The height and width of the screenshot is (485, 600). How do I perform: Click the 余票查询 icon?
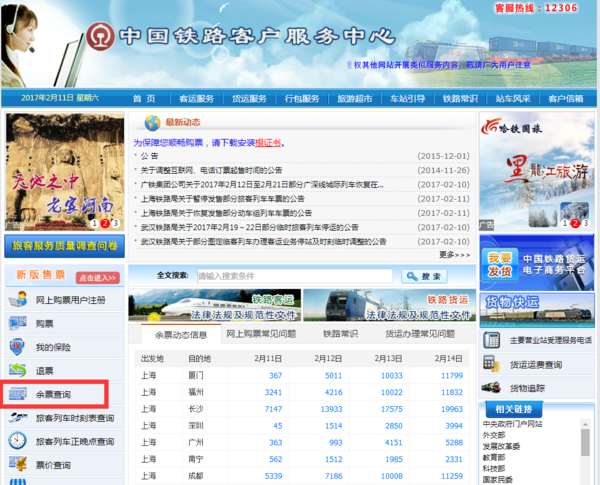(x=18, y=394)
